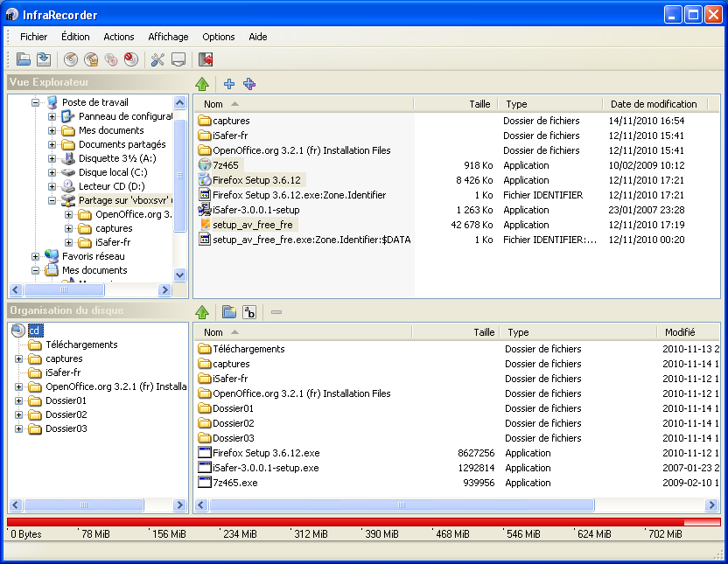Click the red disc capacity bar
This screenshot has width=728, height=564.
point(350,522)
